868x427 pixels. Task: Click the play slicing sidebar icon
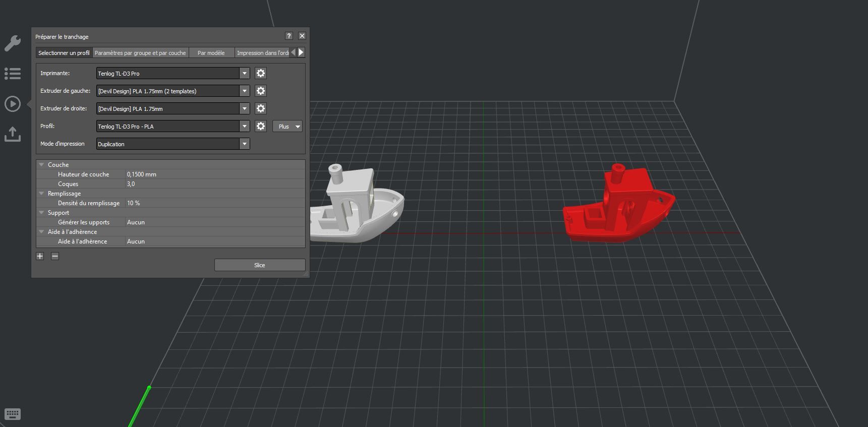(13, 104)
